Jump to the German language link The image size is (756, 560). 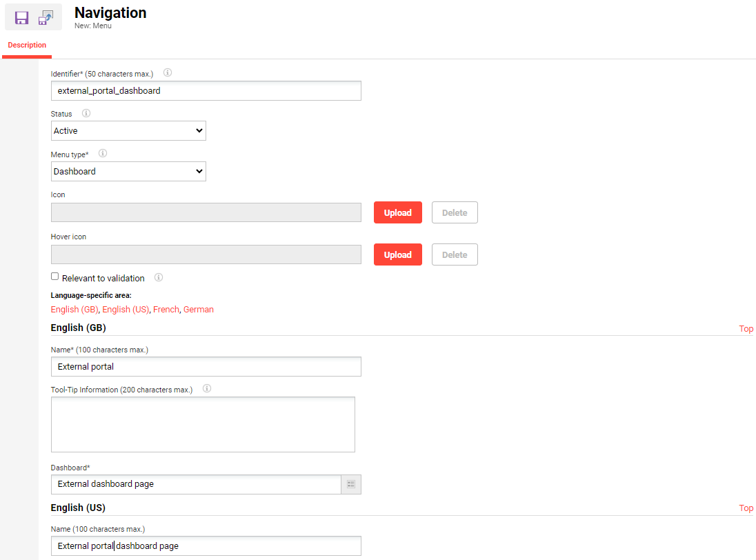tap(199, 310)
